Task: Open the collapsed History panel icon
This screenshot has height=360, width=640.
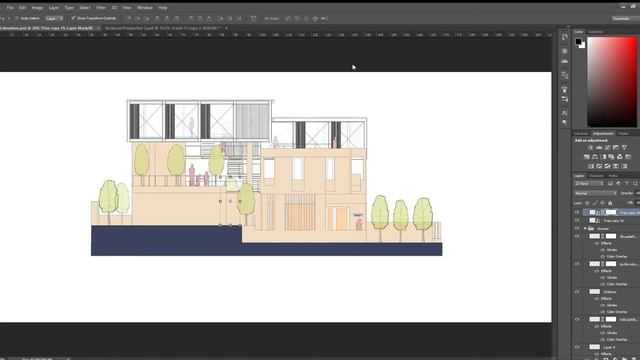Action: point(564,37)
